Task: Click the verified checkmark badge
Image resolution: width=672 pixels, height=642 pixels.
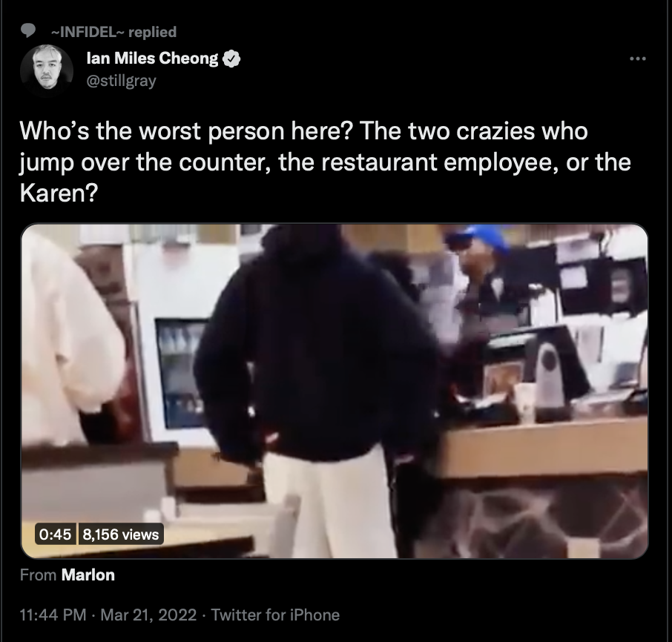Action: [x=231, y=59]
